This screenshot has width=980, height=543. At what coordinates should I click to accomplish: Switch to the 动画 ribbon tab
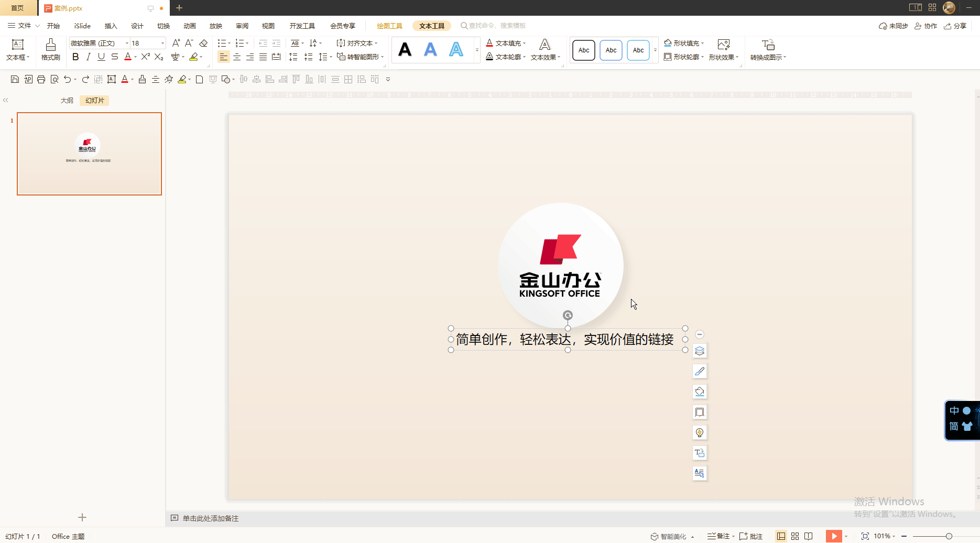tap(189, 26)
